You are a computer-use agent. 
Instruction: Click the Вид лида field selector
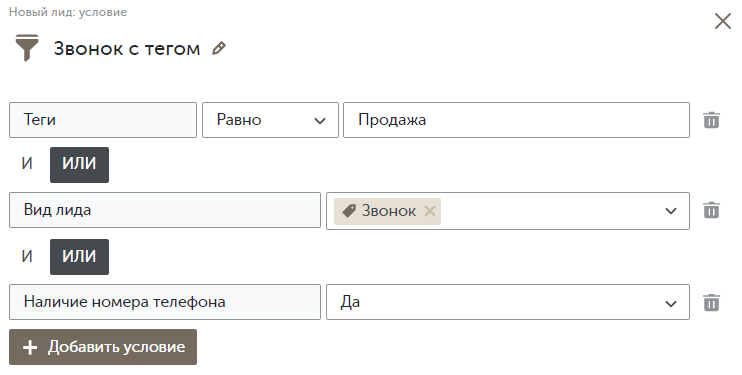pos(165,210)
